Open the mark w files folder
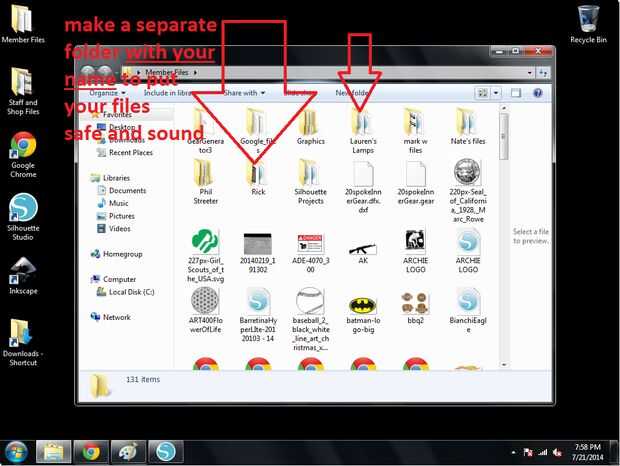This screenshot has width=620, height=466. [x=415, y=132]
